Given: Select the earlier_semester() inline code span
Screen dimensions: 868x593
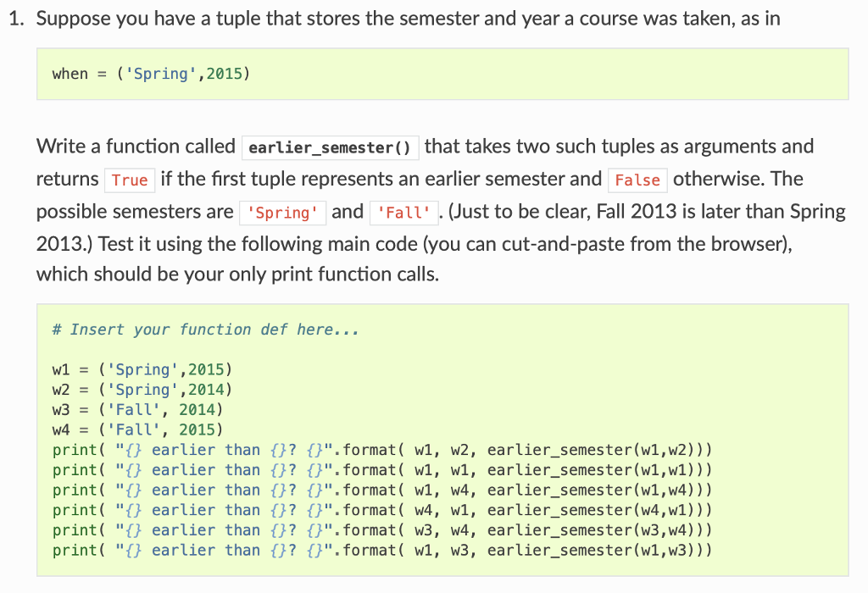Looking at the screenshot, I should [x=330, y=147].
